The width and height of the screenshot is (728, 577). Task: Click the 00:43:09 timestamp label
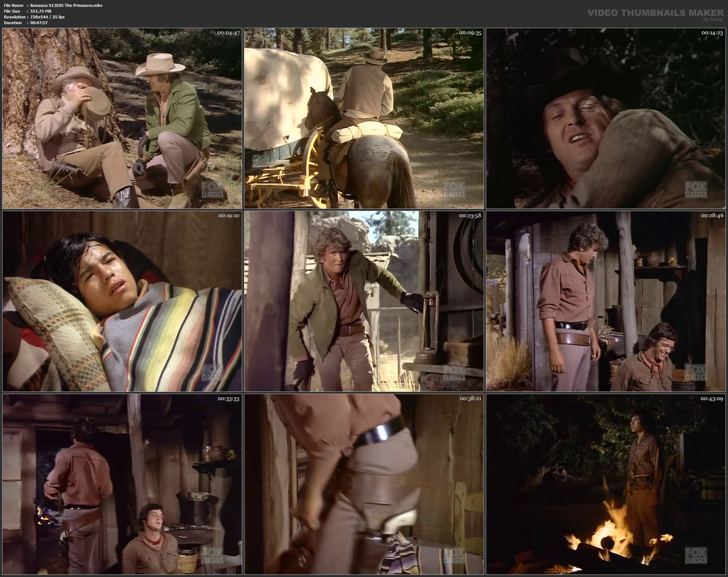[712, 399]
